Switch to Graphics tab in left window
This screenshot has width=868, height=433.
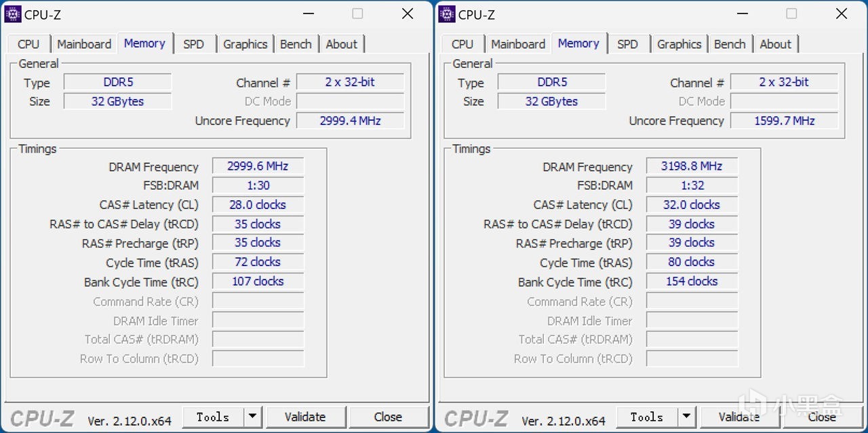click(245, 44)
